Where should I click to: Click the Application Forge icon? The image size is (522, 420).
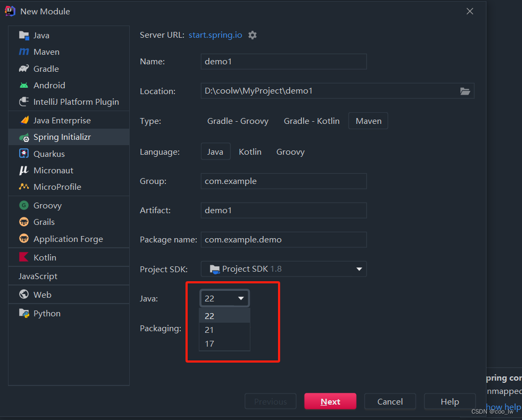24,239
